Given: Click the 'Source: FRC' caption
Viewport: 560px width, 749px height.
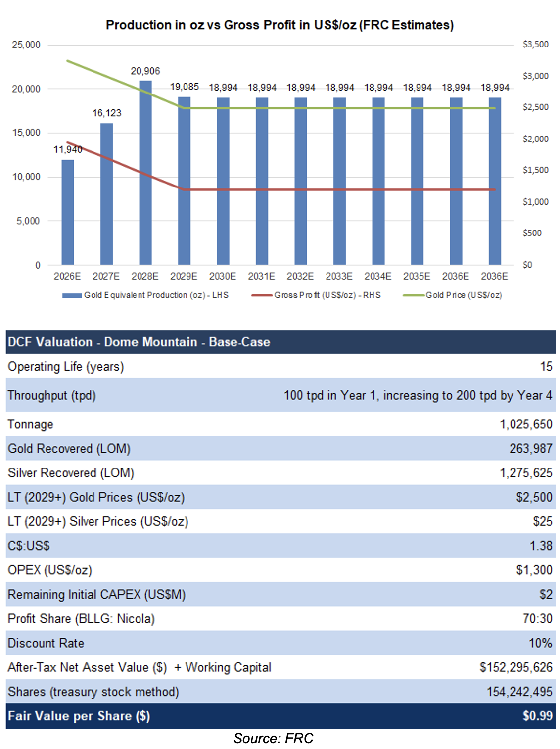Looking at the screenshot, I should (x=273, y=738).
